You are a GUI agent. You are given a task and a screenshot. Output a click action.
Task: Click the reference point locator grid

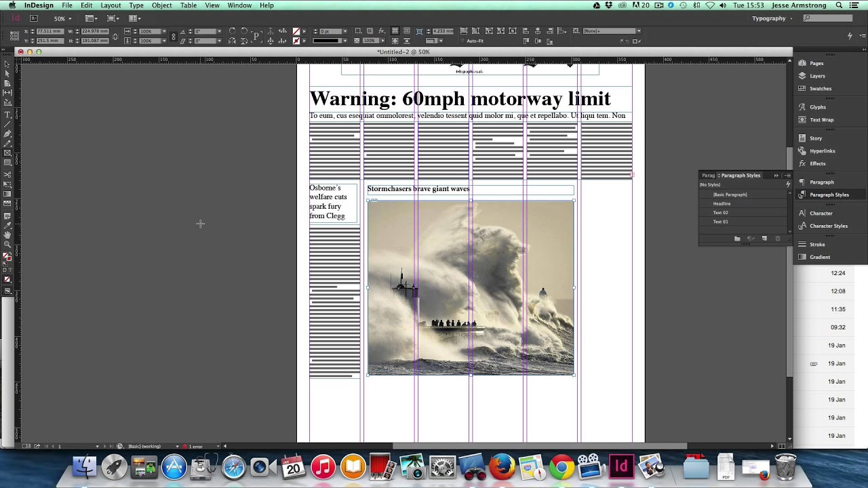[x=14, y=36]
